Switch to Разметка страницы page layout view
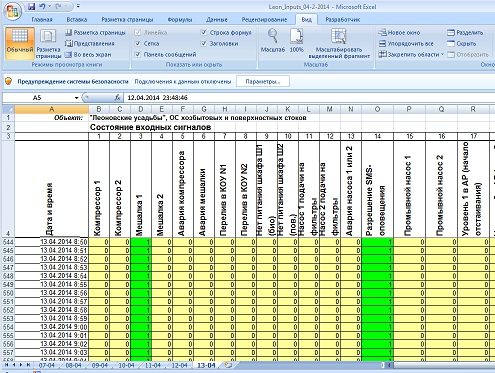The image size is (495, 373). pyautogui.click(x=48, y=44)
